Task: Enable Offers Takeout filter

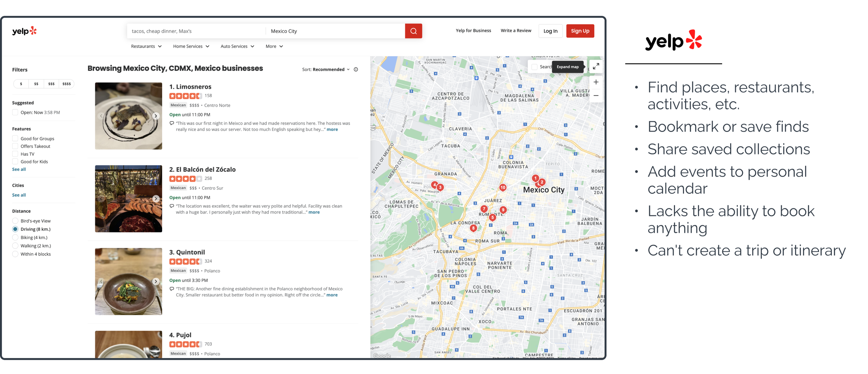Action: (x=15, y=146)
